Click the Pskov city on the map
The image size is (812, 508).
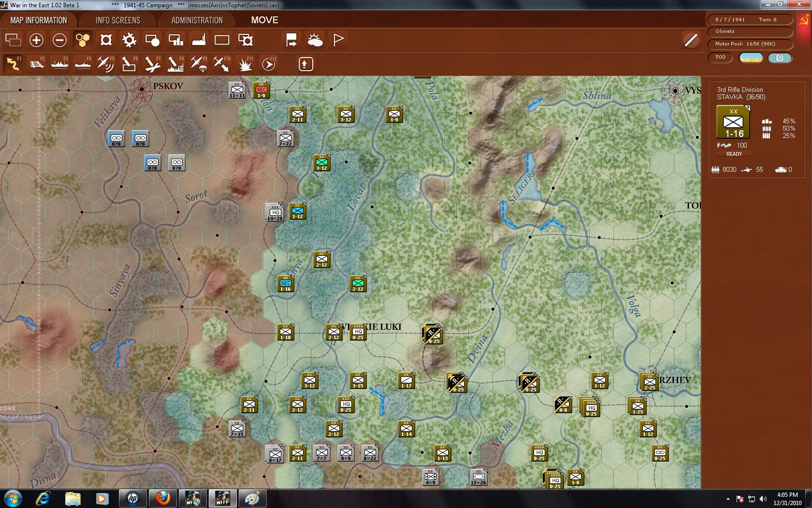pyautogui.click(x=142, y=89)
